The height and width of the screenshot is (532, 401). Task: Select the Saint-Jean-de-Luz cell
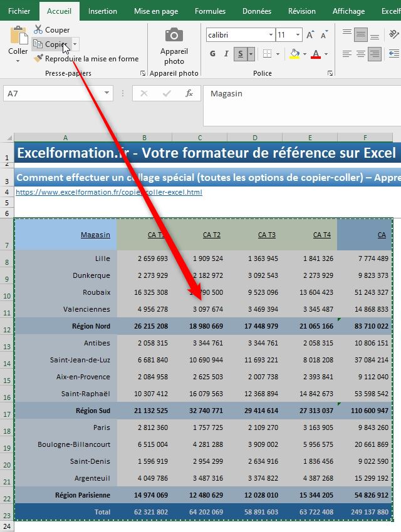coord(65,360)
